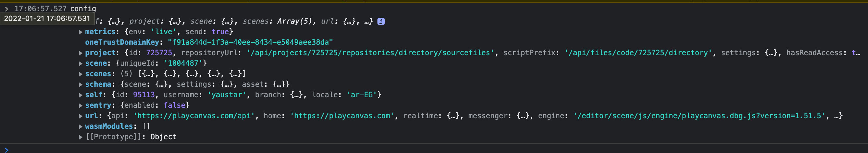
Task: Expand the url object
Action: point(81,116)
